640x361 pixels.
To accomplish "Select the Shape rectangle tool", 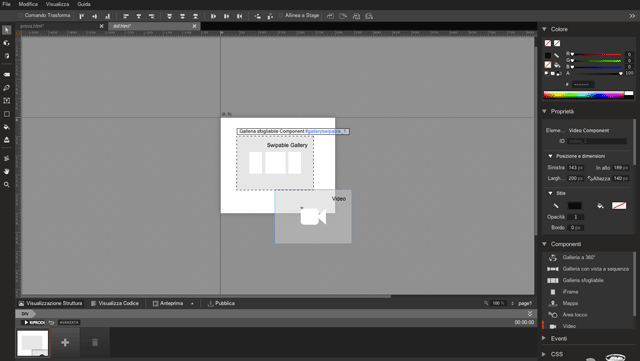I will coord(7,114).
